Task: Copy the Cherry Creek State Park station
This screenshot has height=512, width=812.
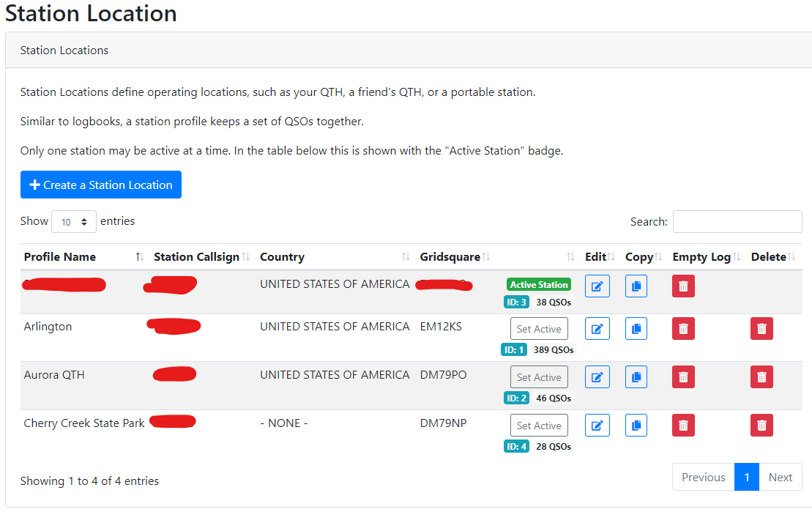Action: click(636, 425)
